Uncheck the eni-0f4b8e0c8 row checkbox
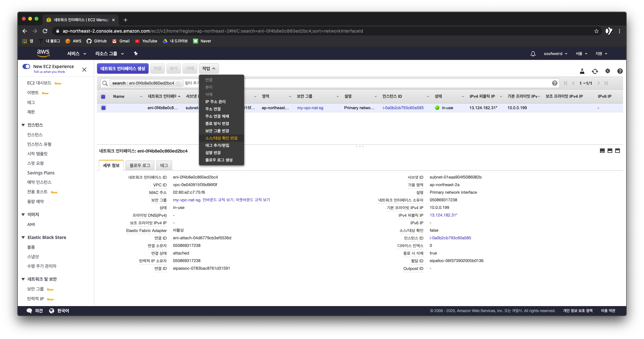The height and width of the screenshot is (339, 644). click(x=103, y=108)
